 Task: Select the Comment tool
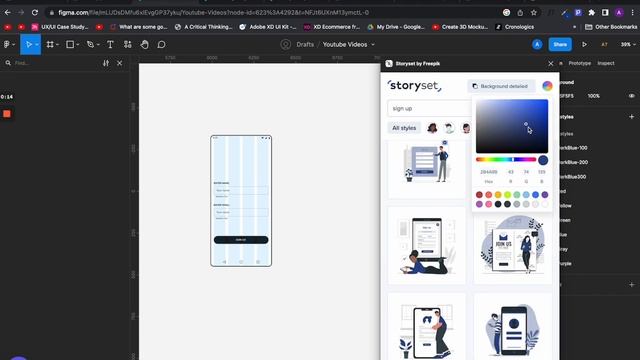click(x=162, y=44)
